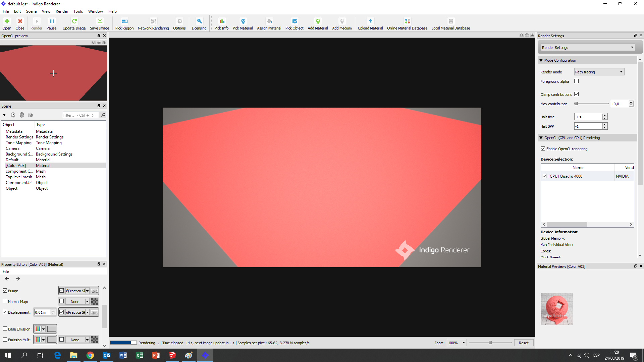
Task: Open the Zoom 100% dropdown
Action: pos(457,343)
